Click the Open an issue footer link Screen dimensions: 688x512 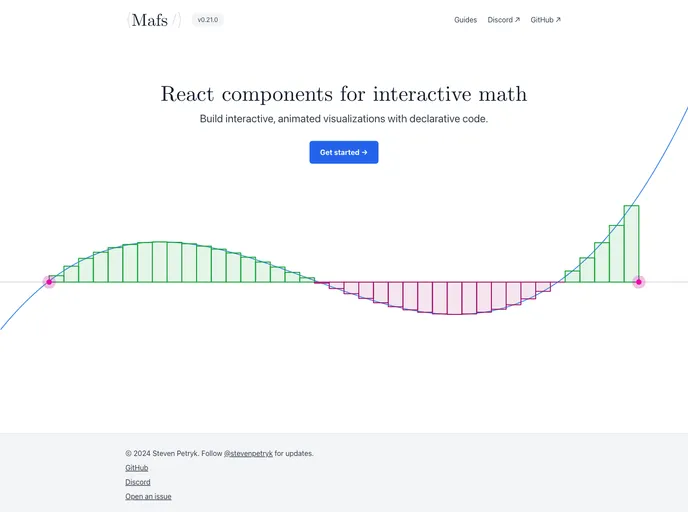point(148,496)
